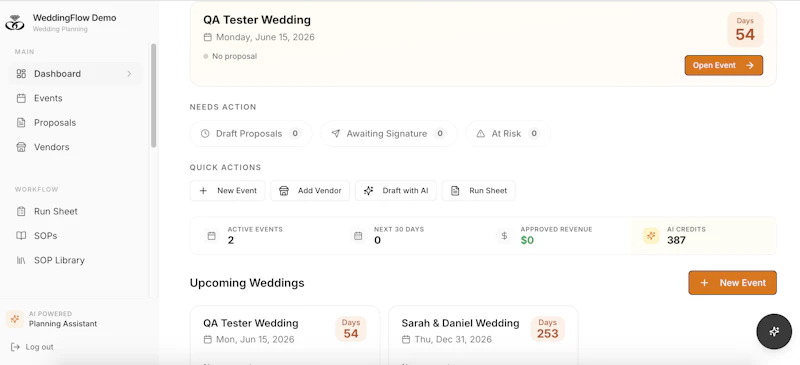Click the arrow icon in Open Event button

point(749,65)
